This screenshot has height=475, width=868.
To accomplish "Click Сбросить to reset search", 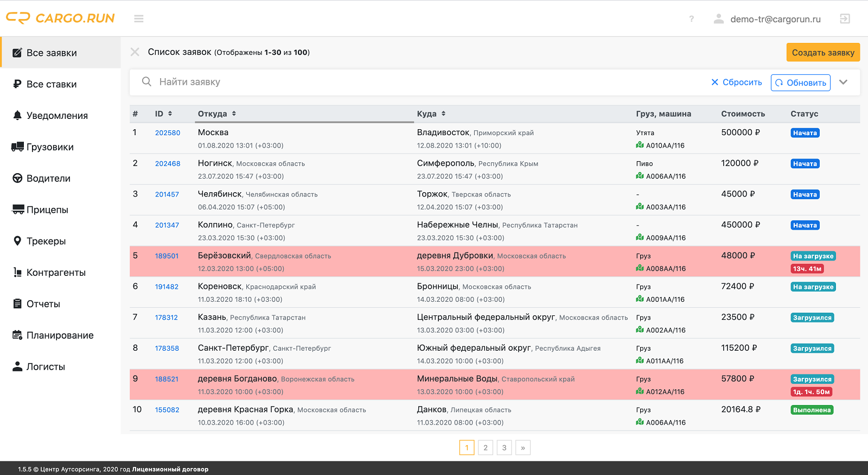I will point(736,82).
